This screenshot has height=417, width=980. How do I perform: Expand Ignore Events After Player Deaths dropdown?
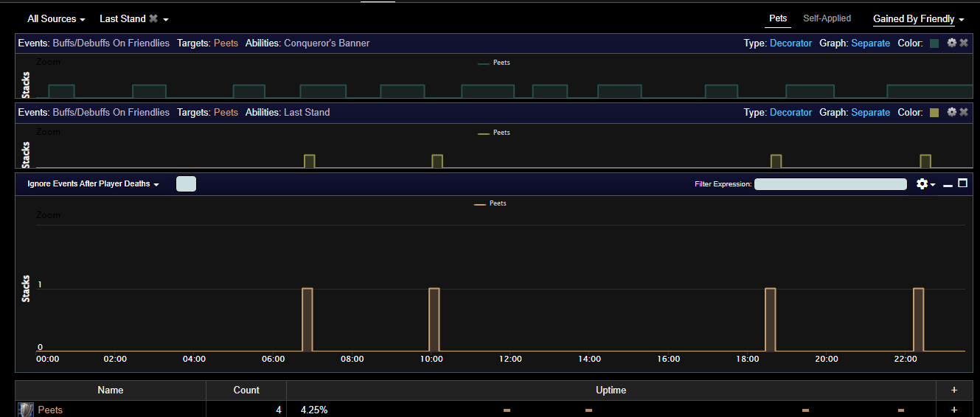(94, 184)
